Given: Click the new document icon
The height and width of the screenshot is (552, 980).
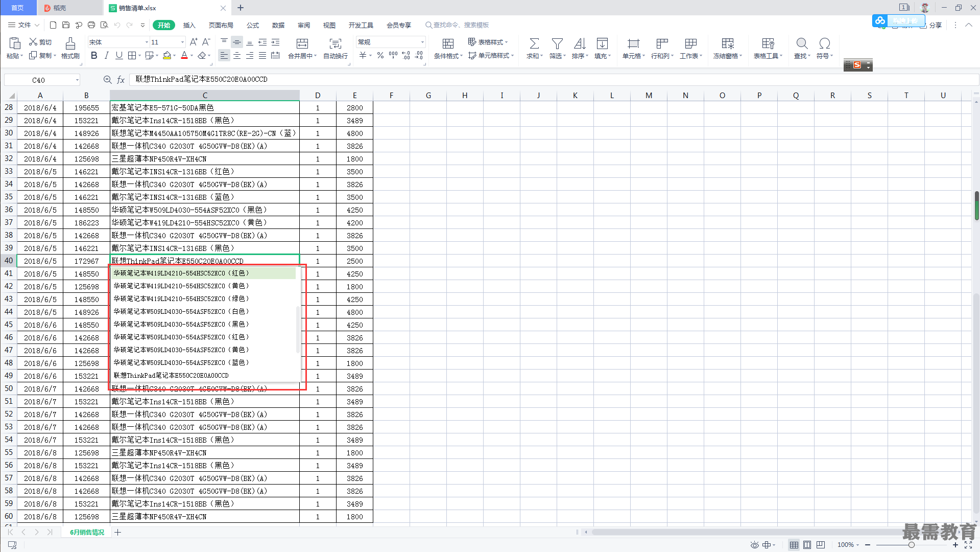Looking at the screenshot, I should pyautogui.click(x=53, y=25).
